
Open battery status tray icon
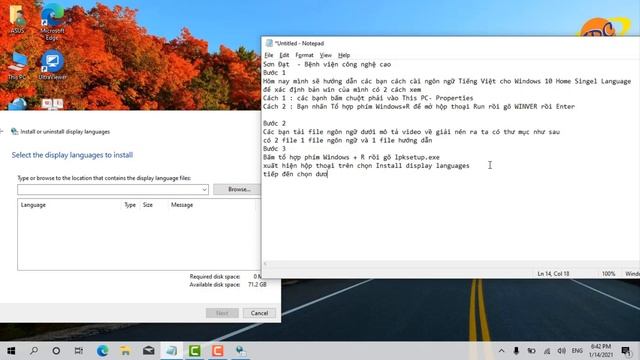(x=531, y=351)
